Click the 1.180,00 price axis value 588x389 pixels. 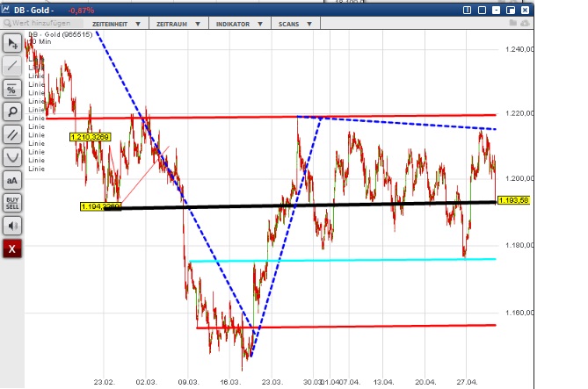click(x=519, y=245)
